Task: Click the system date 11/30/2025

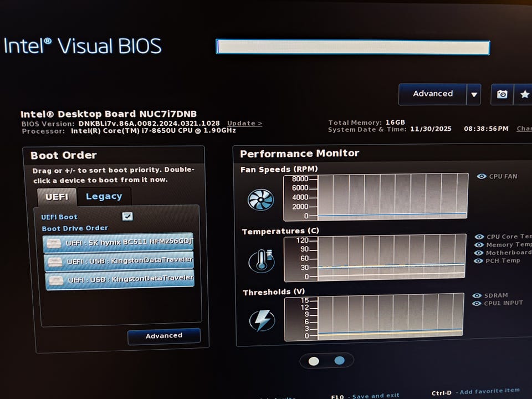Action: [431, 129]
